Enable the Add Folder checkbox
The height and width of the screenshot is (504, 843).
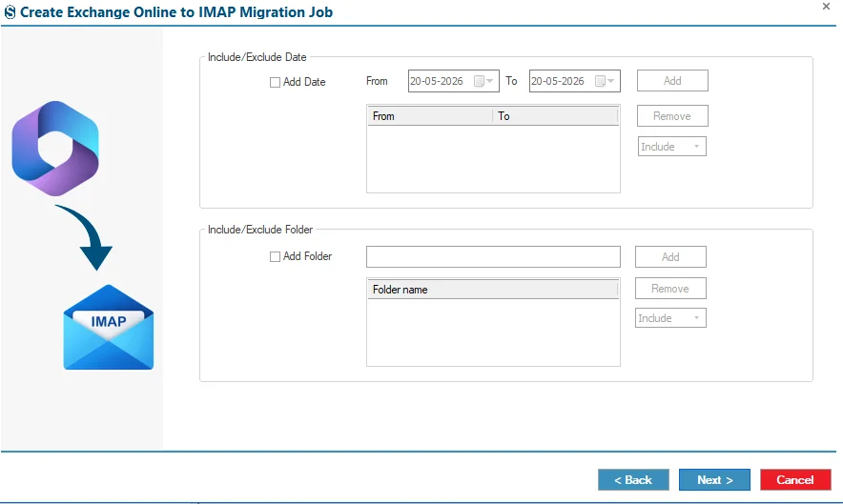pos(275,256)
